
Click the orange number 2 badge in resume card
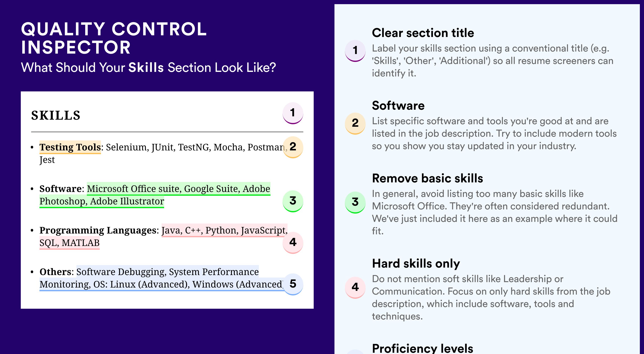click(x=293, y=147)
